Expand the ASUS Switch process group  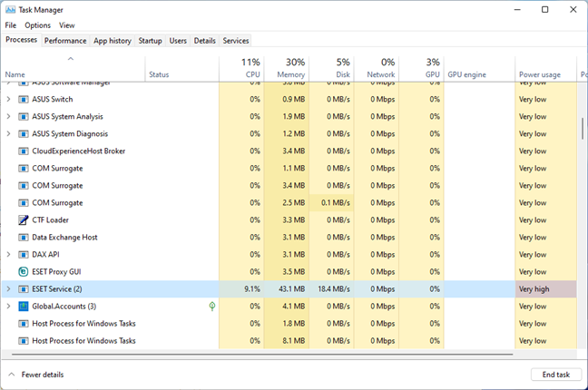[8, 100]
